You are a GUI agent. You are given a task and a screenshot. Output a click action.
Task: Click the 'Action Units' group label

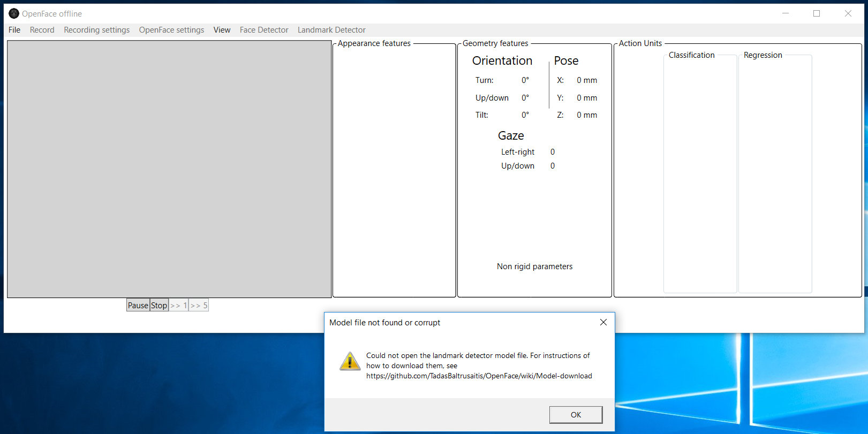[x=640, y=43]
